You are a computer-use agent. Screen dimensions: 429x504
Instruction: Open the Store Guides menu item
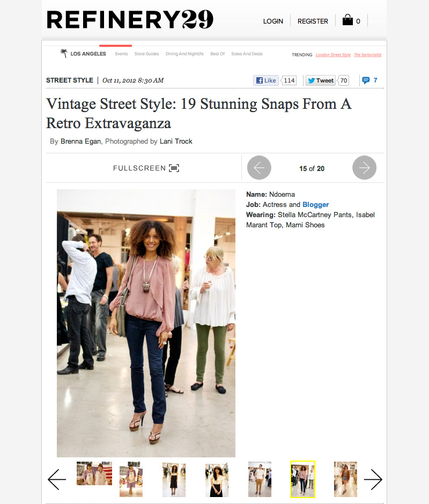(146, 54)
